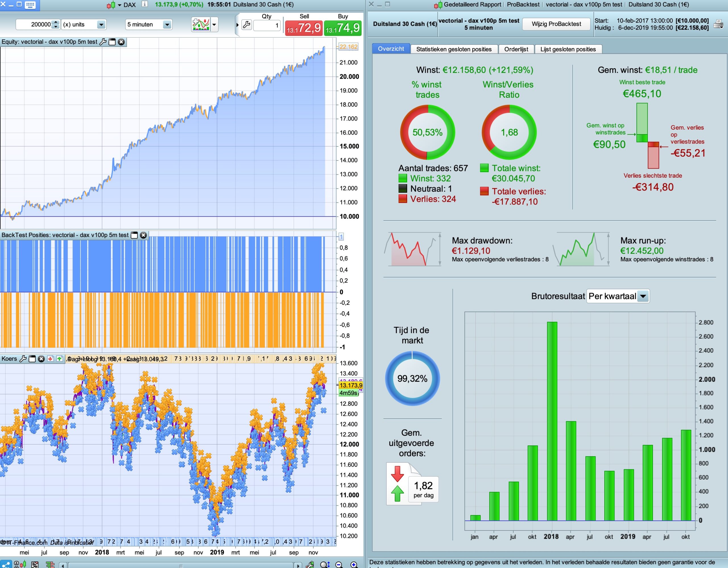Open the Orderlijst tab
Viewport: 728px width, 568px height.
coord(516,49)
